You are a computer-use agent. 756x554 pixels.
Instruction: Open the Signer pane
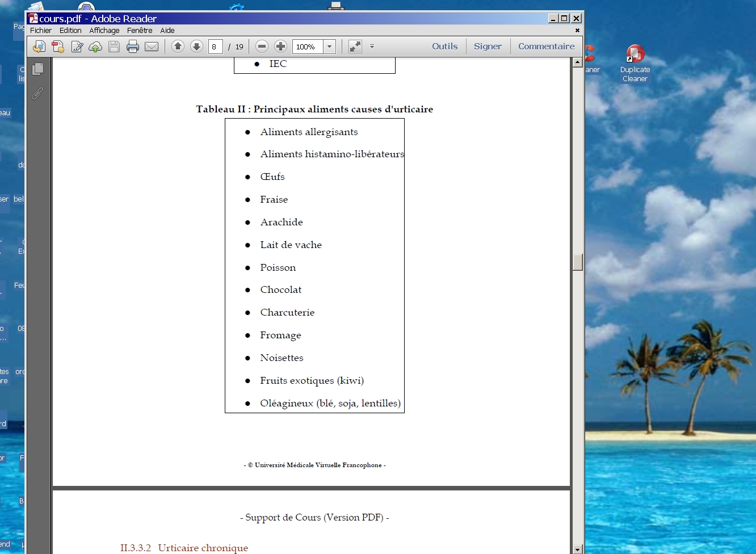pyautogui.click(x=488, y=47)
